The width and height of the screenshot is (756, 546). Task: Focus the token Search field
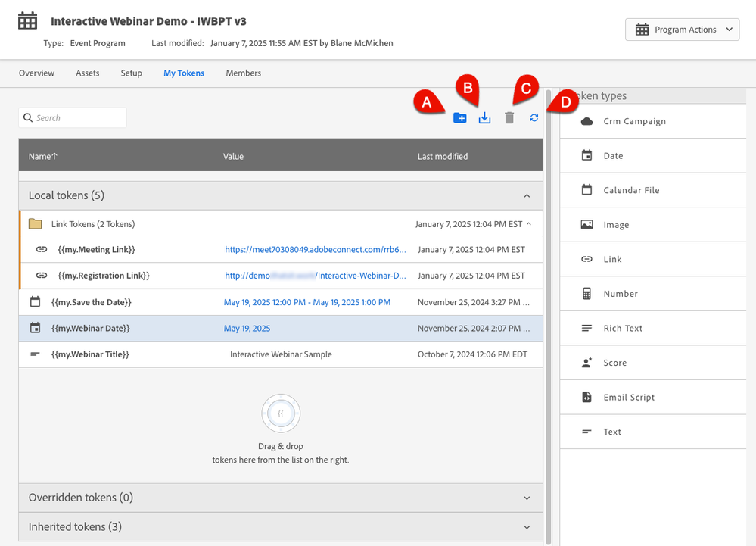pos(73,117)
